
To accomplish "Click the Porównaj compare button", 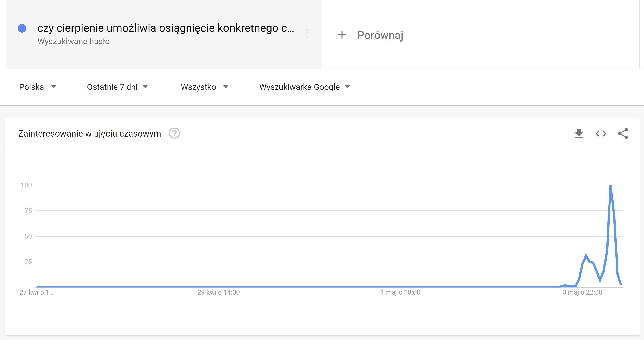I will (370, 35).
